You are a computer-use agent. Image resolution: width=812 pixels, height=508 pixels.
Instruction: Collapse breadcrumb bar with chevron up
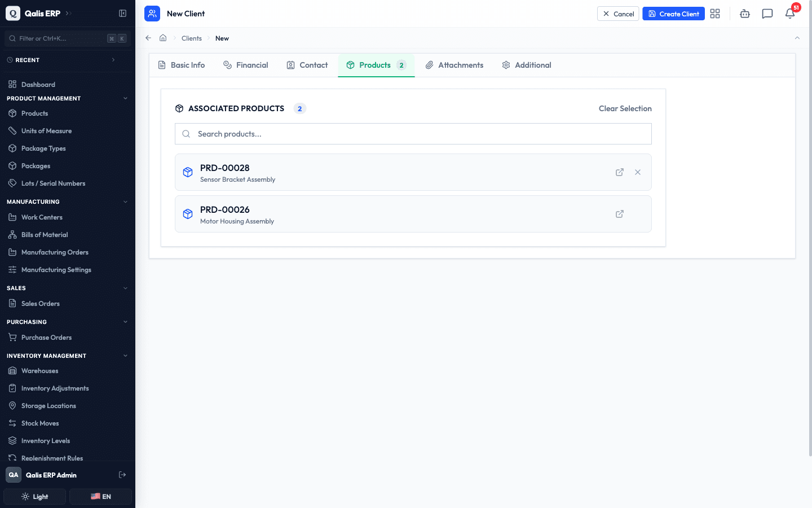tap(797, 38)
